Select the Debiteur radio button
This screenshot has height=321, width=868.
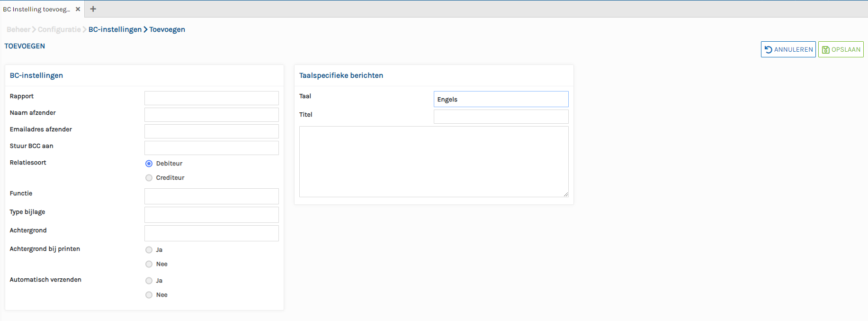pos(149,164)
